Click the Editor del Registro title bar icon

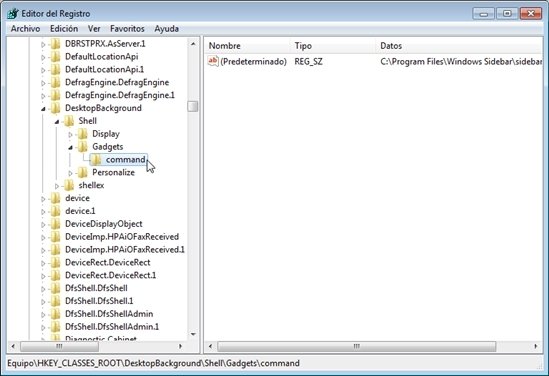(13, 14)
